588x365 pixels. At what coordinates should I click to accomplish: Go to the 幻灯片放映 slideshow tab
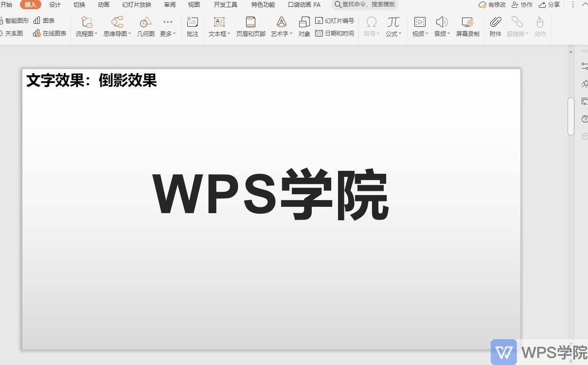click(x=137, y=5)
